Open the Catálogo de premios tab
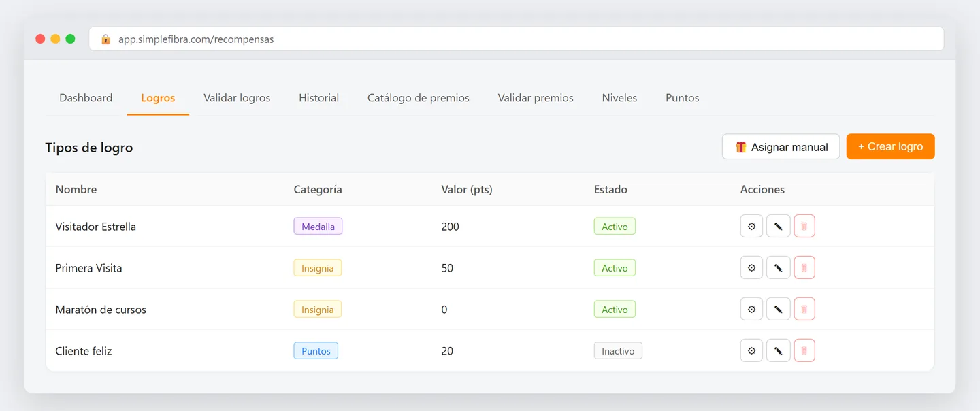 click(419, 98)
